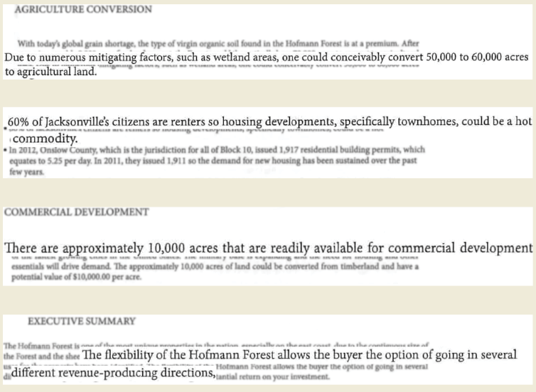Image resolution: width=536 pixels, height=392 pixels.
Task: Click the line starting "essentials will drive demand"
Action: pos(215,266)
